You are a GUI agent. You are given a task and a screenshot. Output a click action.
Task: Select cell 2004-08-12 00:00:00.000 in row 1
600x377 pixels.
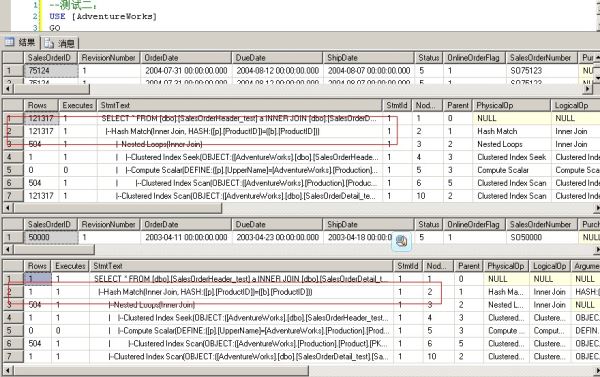click(277, 71)
